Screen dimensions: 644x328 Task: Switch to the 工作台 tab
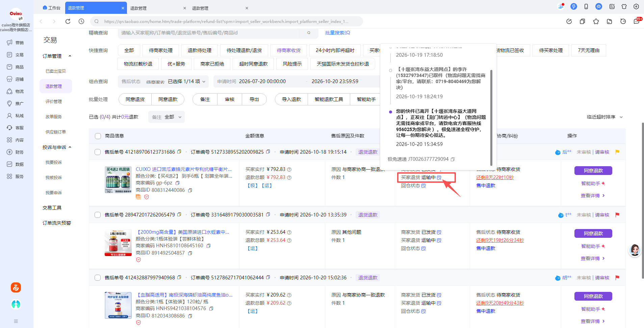point(52,8)
